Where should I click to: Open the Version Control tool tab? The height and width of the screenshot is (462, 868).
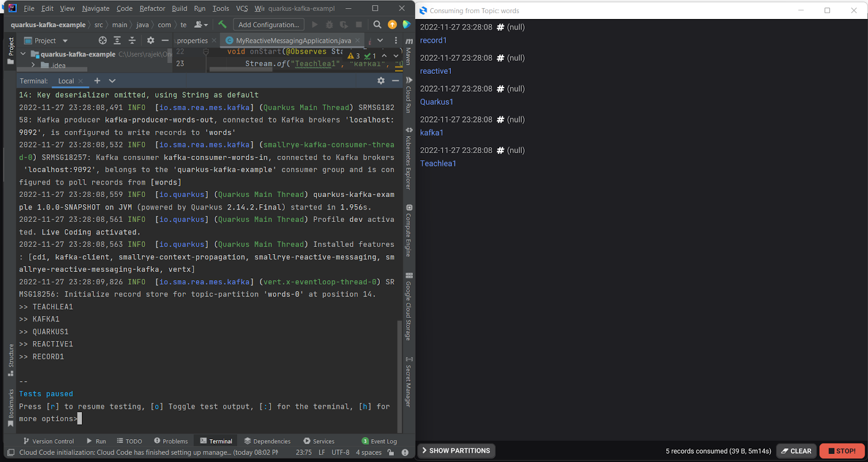click(48, 441)
